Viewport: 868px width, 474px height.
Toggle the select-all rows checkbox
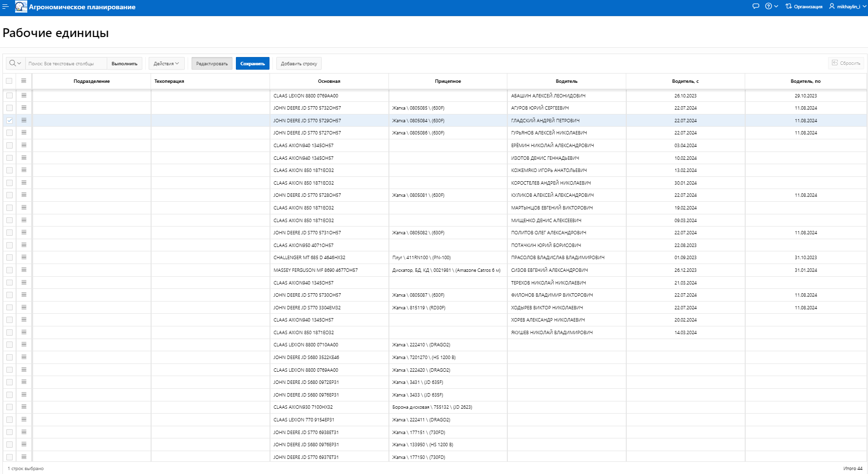tap(9, 81)
